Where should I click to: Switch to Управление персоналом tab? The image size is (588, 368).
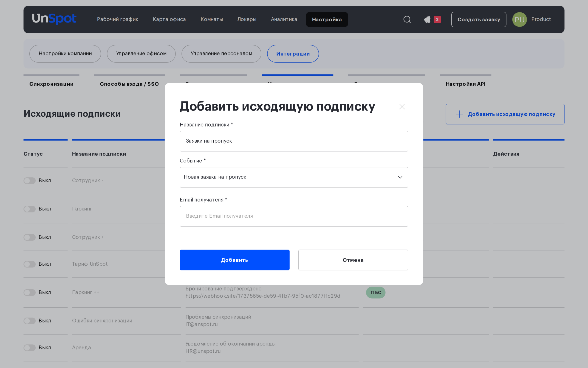[x=221, y=54]
